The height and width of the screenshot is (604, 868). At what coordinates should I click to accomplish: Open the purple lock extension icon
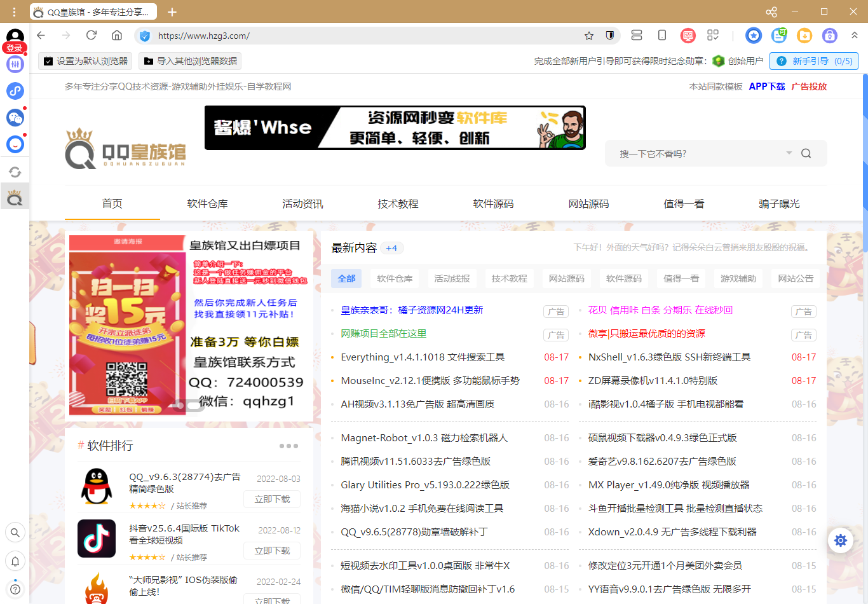830,36
